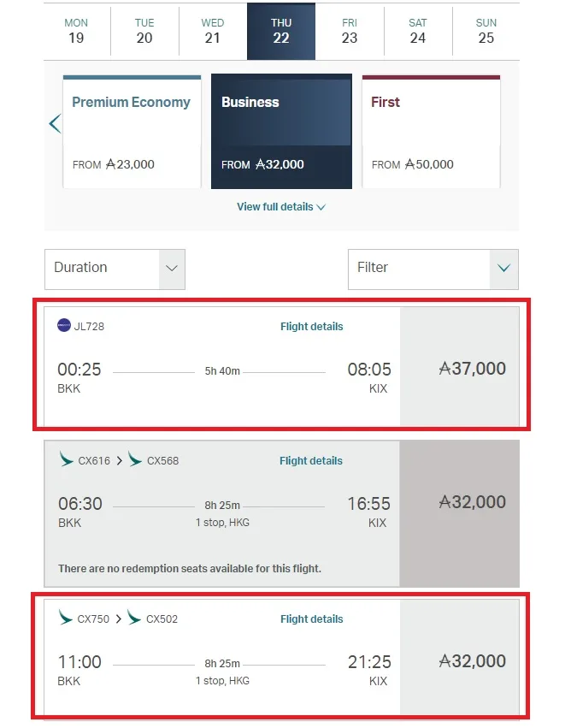Click the JAL airline logo beside JL728
Viewport: 571px width, 728px height.
pos(64,325)
